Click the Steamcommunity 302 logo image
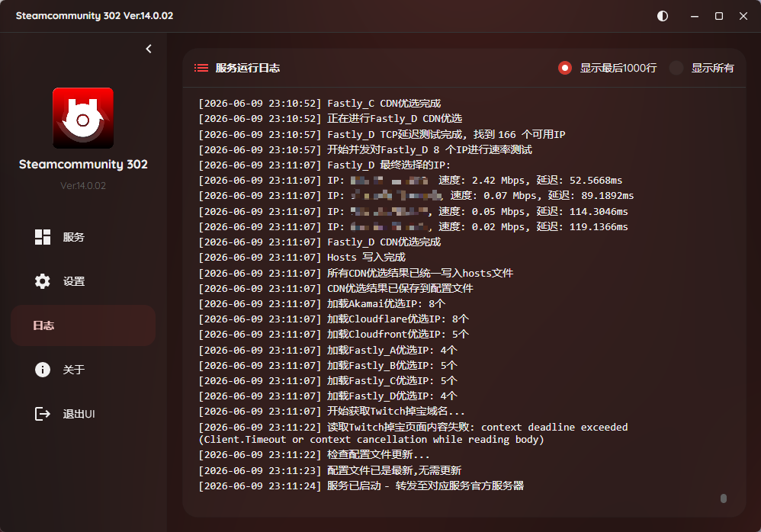 point(83,118)
